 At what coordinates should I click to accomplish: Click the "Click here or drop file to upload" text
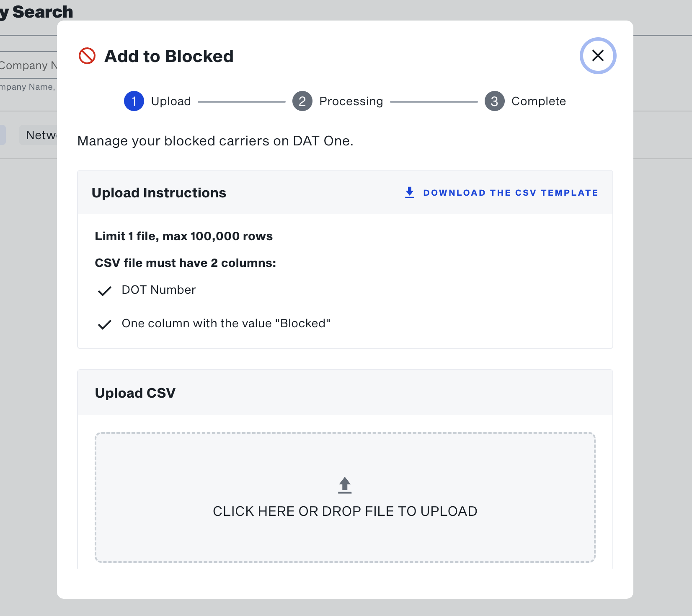[345, 511]
